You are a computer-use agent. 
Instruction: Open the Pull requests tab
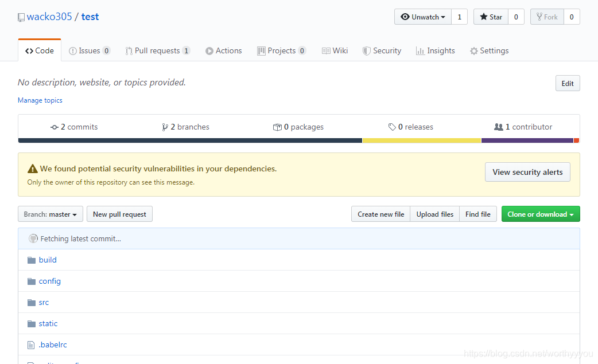[157, 50]
